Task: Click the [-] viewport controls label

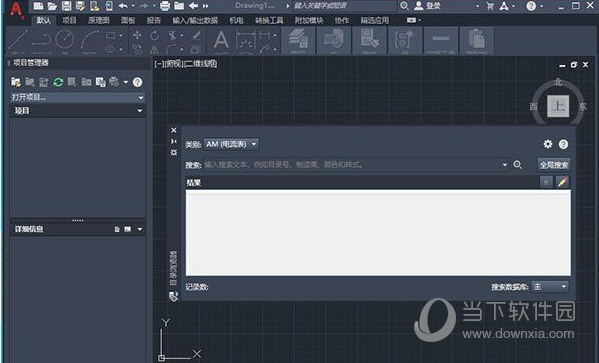Action: pyautogui.click(x=159, y=64)
